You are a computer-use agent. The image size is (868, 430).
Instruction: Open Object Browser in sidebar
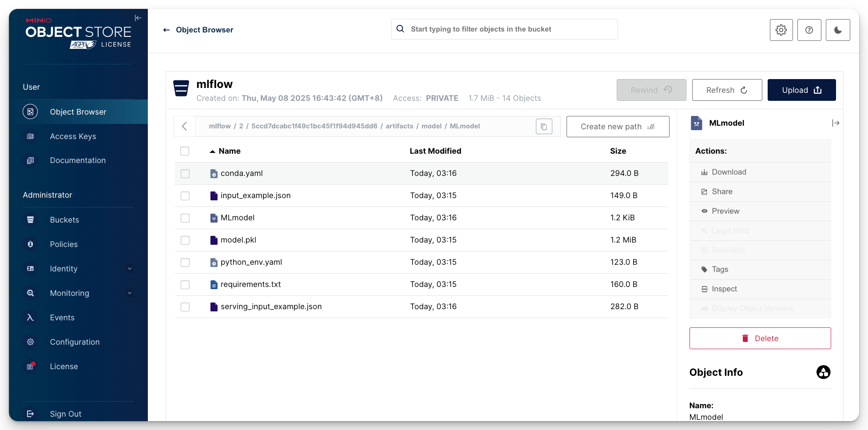tap(78, 112)
